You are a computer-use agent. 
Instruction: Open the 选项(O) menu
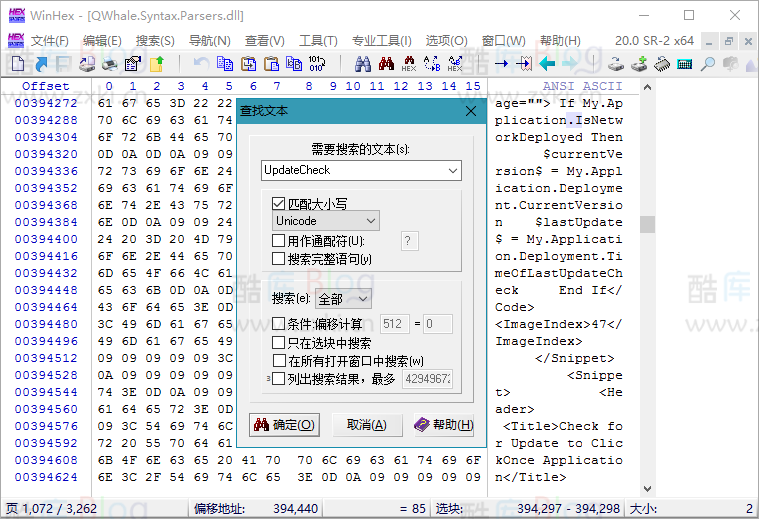(x=446, y=41)
